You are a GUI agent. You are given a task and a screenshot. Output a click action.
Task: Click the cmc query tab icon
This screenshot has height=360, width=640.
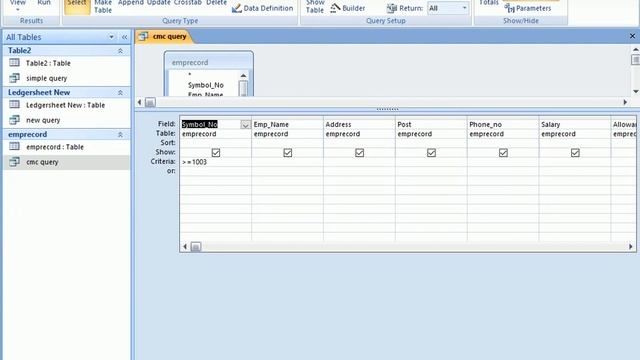143,36
